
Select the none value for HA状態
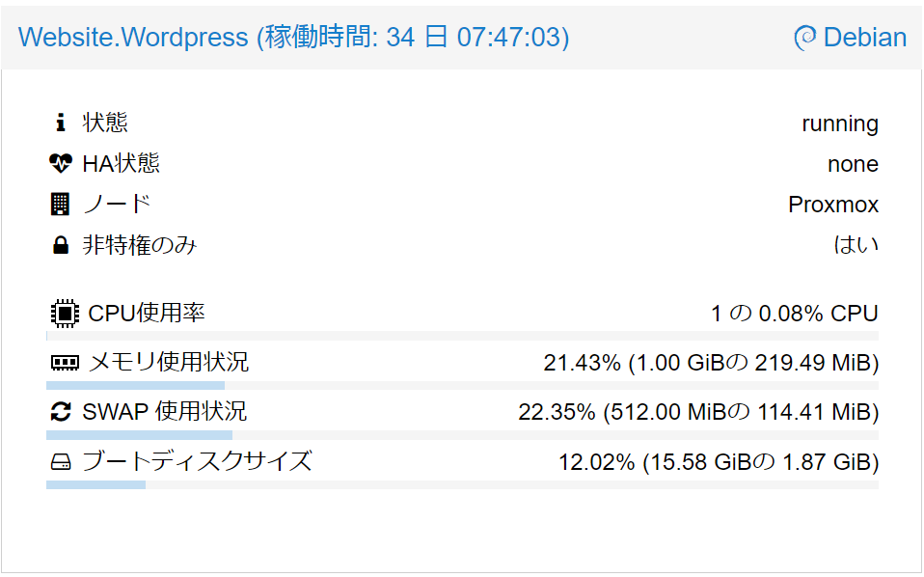pyautogui.click(x=853, y=163)
